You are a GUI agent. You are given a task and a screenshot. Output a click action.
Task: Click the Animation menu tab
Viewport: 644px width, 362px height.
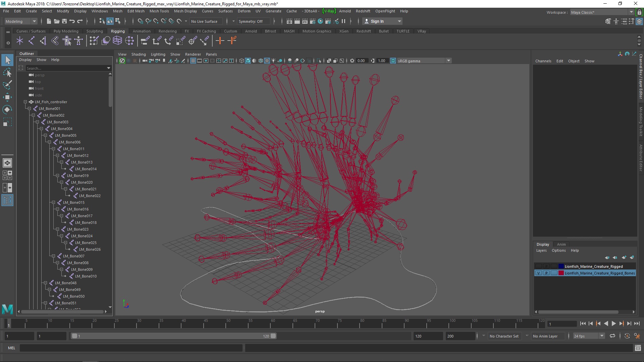[x=141, y=31]
